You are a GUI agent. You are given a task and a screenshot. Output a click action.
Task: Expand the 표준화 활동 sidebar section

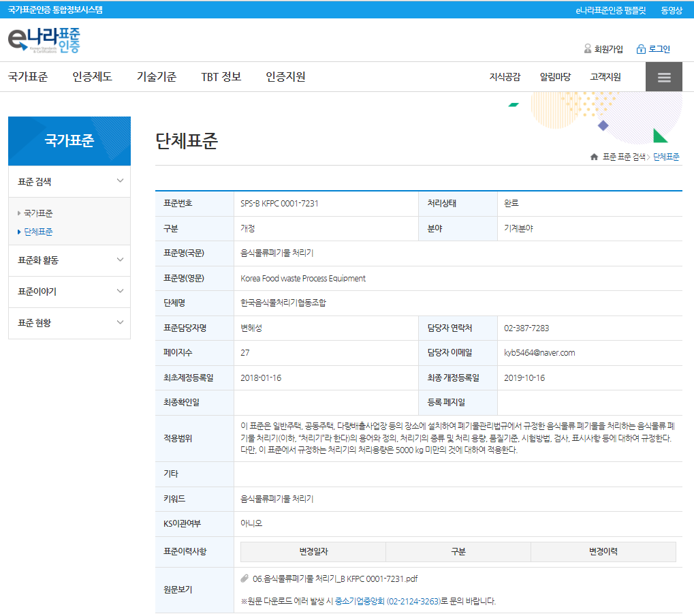pyautogui.click(x=120, y=260)
